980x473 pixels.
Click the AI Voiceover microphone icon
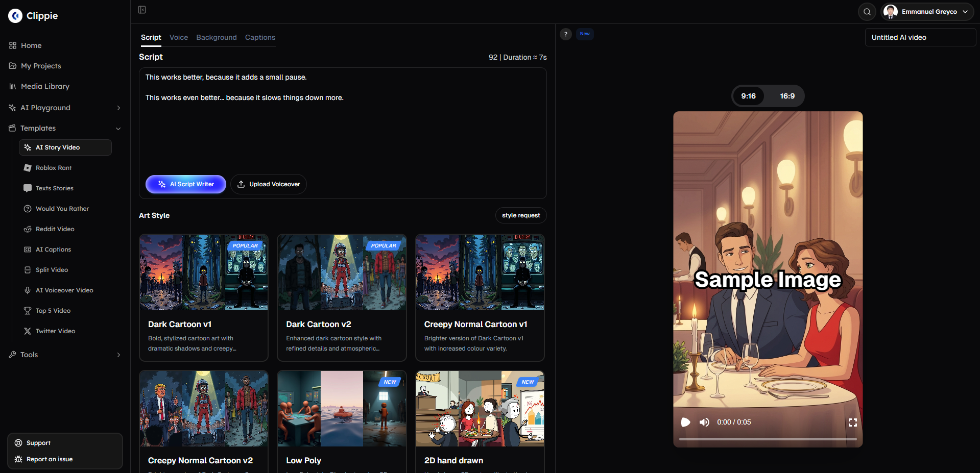28,290
